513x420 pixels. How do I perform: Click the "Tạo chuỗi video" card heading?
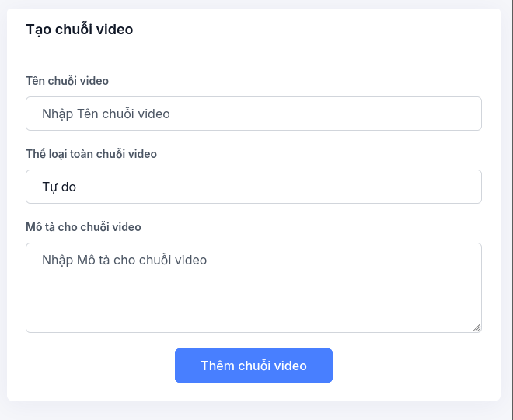(79, 30)
